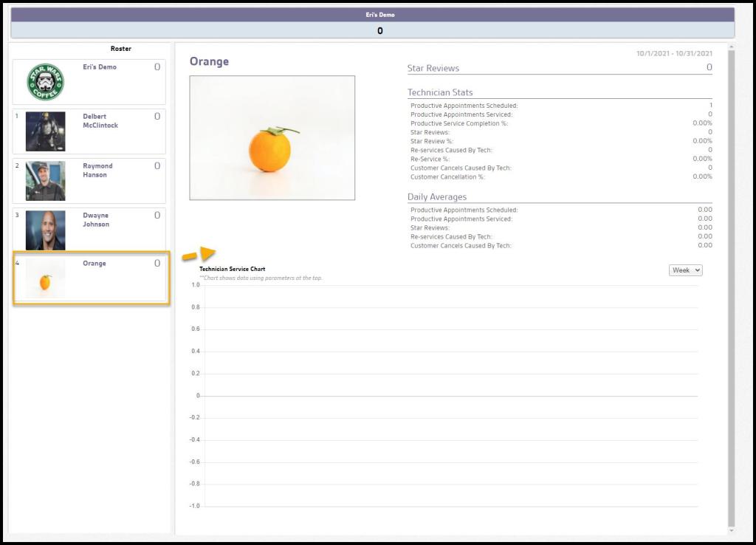Click the Orange name in roster list

[x=94, y=264]
